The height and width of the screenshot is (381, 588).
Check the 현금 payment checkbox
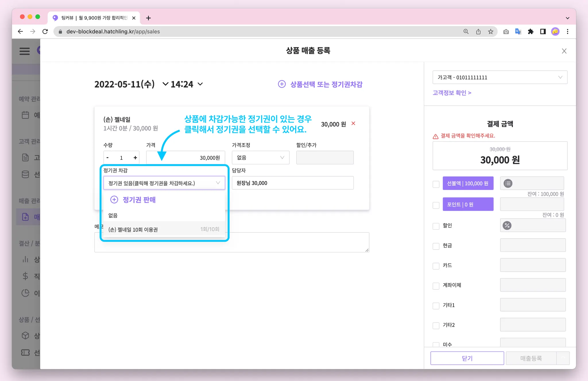pos(436,246)
